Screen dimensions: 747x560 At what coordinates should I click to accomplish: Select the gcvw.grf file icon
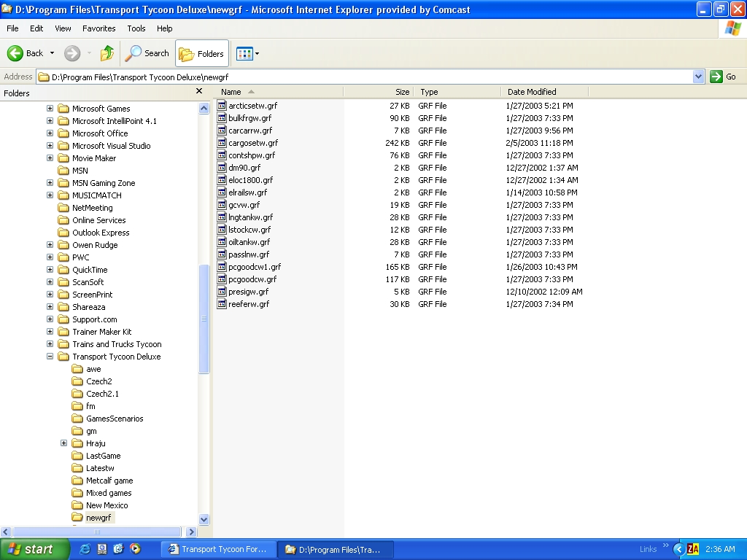(222, 204)
